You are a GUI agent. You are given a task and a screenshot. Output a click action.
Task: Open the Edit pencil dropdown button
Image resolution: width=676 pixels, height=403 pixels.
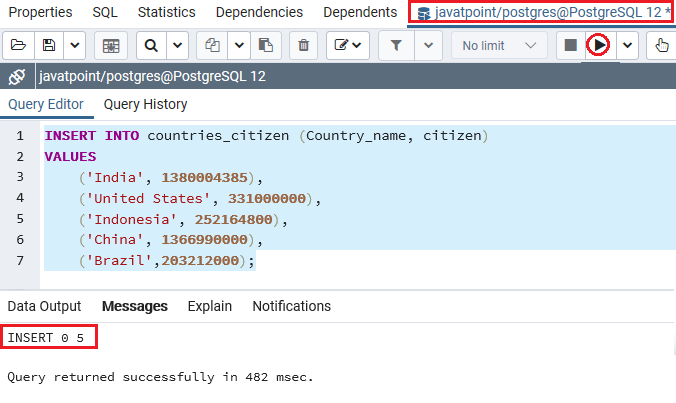pos(347,45)
